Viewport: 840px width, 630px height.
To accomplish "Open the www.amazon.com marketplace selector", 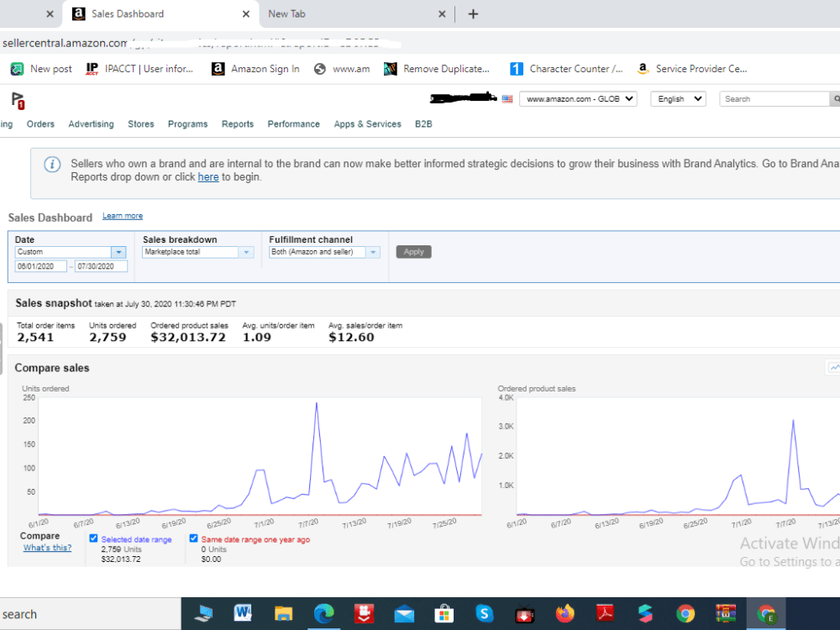I will point(578,99).
